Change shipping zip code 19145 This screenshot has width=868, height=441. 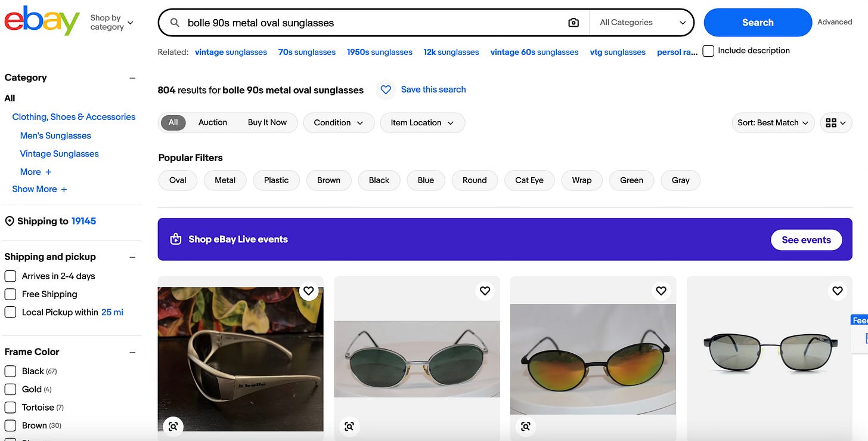click(83, 221)
